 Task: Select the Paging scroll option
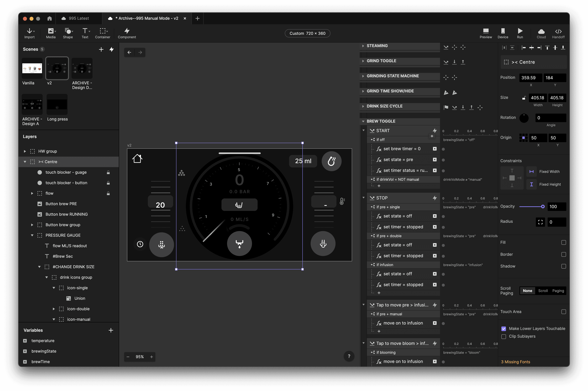click(558, 291)
